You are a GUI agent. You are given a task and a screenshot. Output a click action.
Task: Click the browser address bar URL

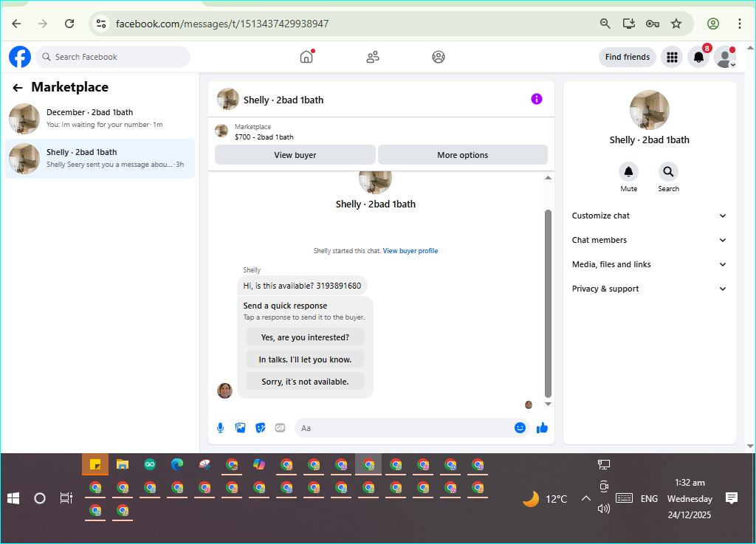222,24
